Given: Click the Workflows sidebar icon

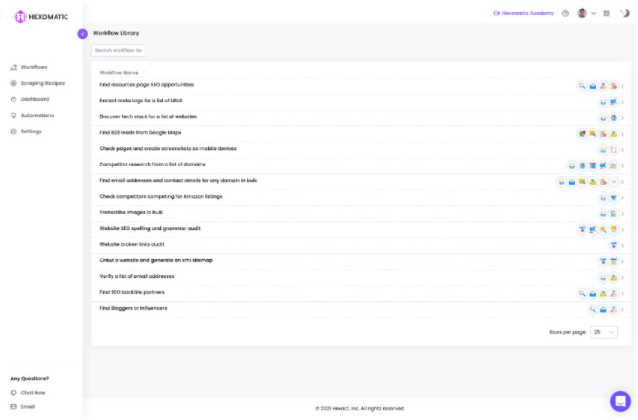Looking at the screenshot, I should coord(13,67).
